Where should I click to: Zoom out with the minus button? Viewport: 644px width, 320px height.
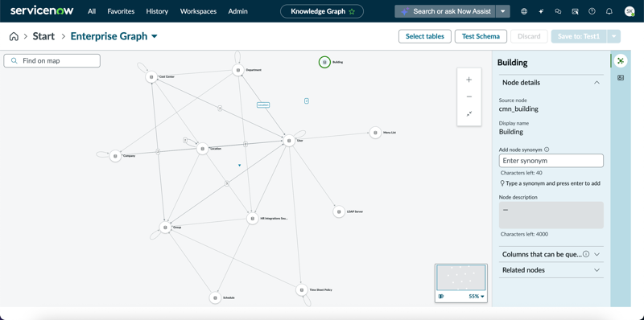(469, 96)
